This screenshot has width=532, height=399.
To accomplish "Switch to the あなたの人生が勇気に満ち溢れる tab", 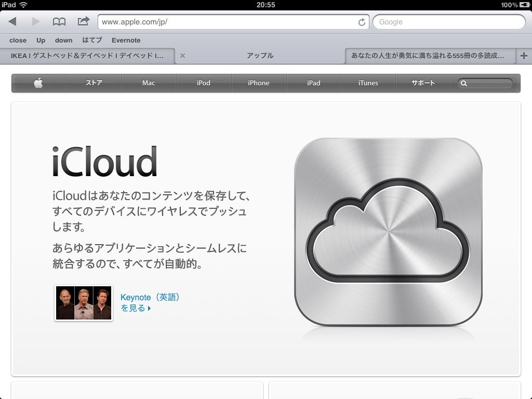I will [x=430, y=56].
